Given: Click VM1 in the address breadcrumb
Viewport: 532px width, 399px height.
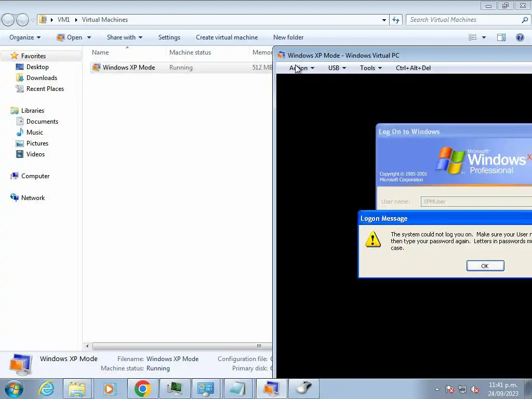Looking at the screenshot, I should point(63,20).
